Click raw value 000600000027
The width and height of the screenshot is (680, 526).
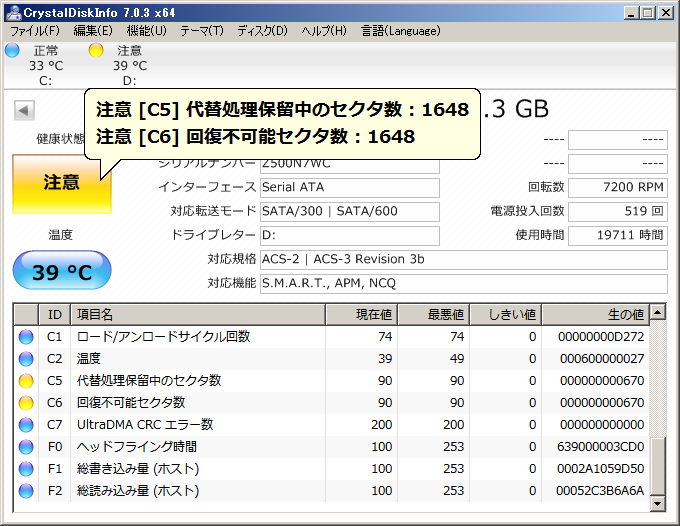[x=602, y=359]
